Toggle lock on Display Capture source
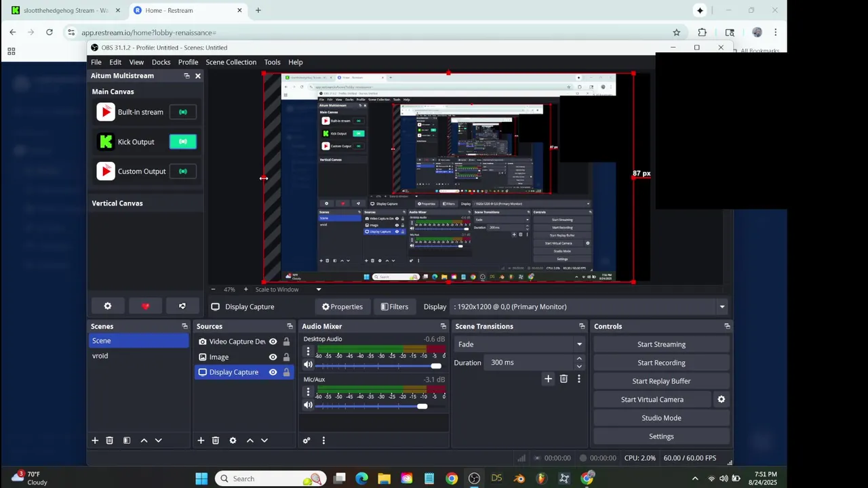868x488 pixels. 286,372
